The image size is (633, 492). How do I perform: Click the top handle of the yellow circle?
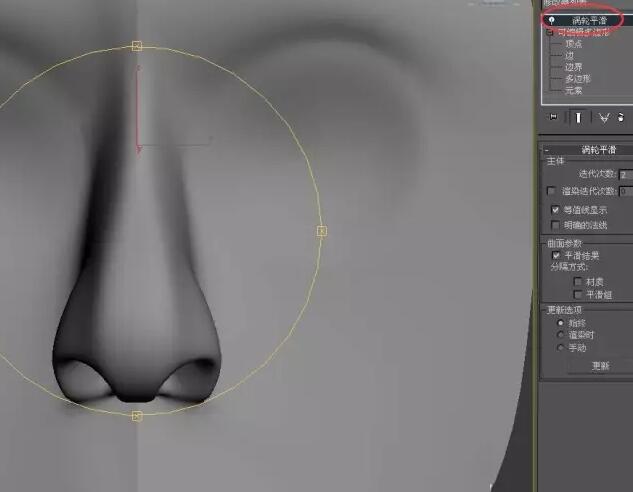137,46
